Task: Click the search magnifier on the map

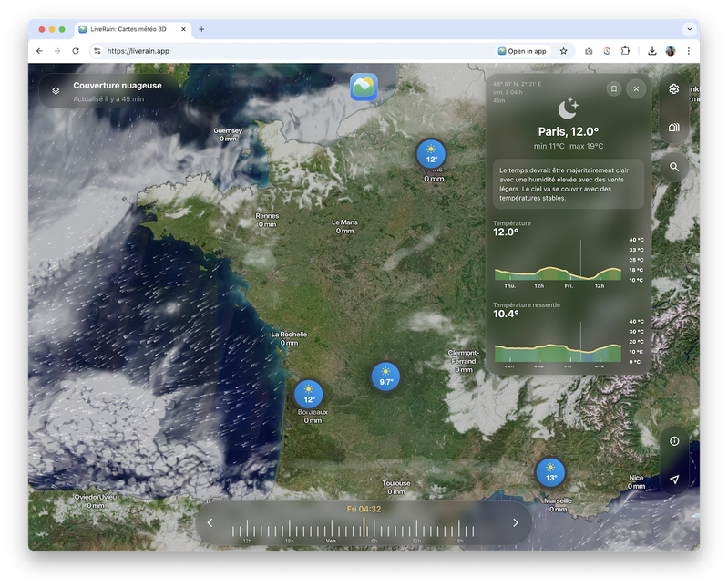Action: [x=674, y=167]
